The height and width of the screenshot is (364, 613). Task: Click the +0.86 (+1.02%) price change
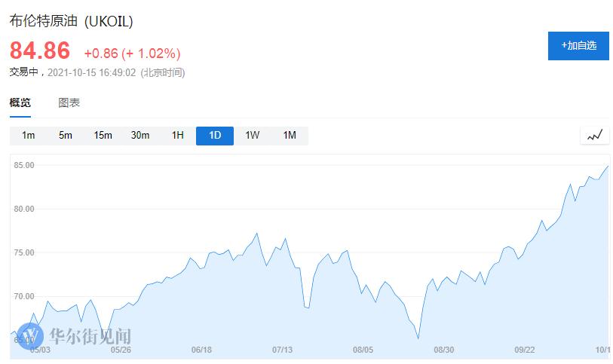click(x=132, y=54)
